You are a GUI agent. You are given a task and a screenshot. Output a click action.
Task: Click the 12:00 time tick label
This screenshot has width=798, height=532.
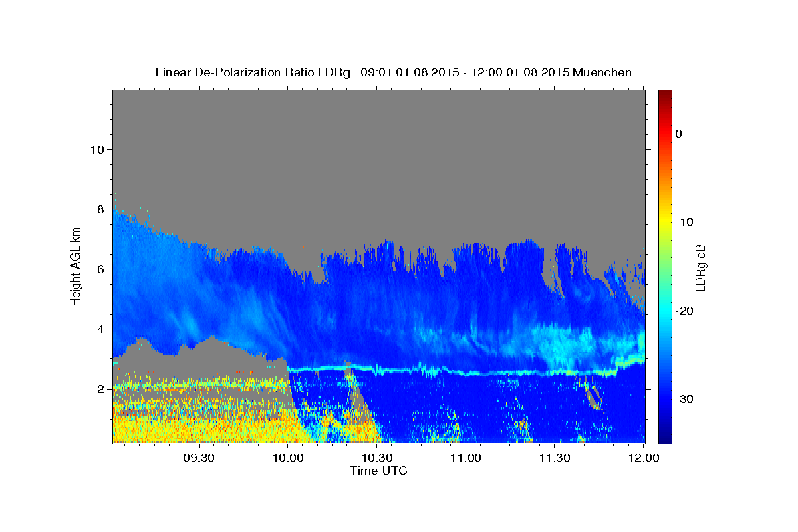[643, 458]
